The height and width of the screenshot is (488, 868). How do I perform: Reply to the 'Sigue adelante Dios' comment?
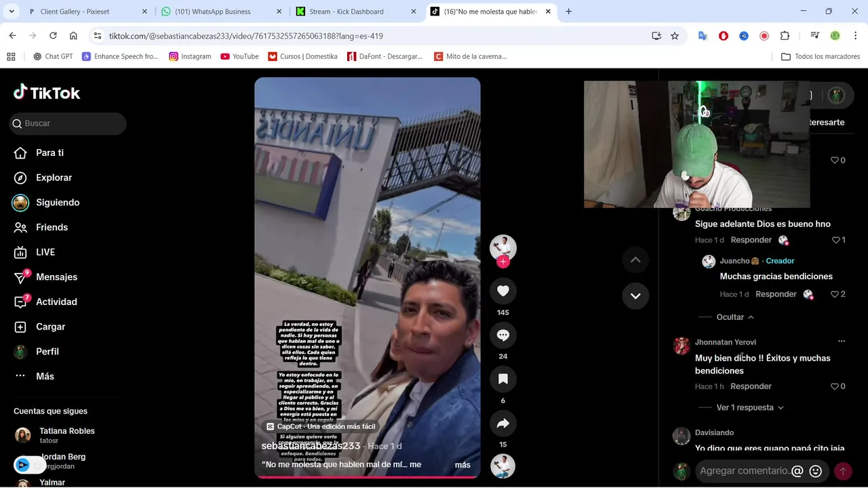(751, 240)
